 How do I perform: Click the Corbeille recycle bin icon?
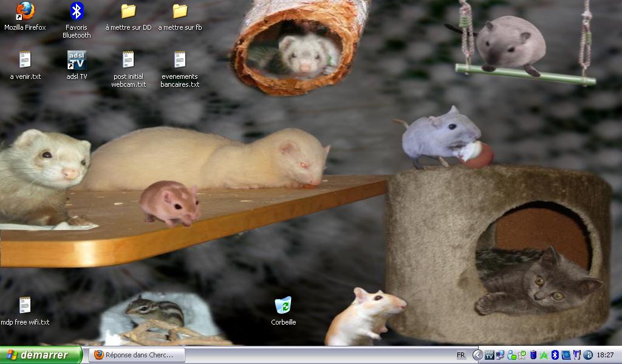point(283,305)
